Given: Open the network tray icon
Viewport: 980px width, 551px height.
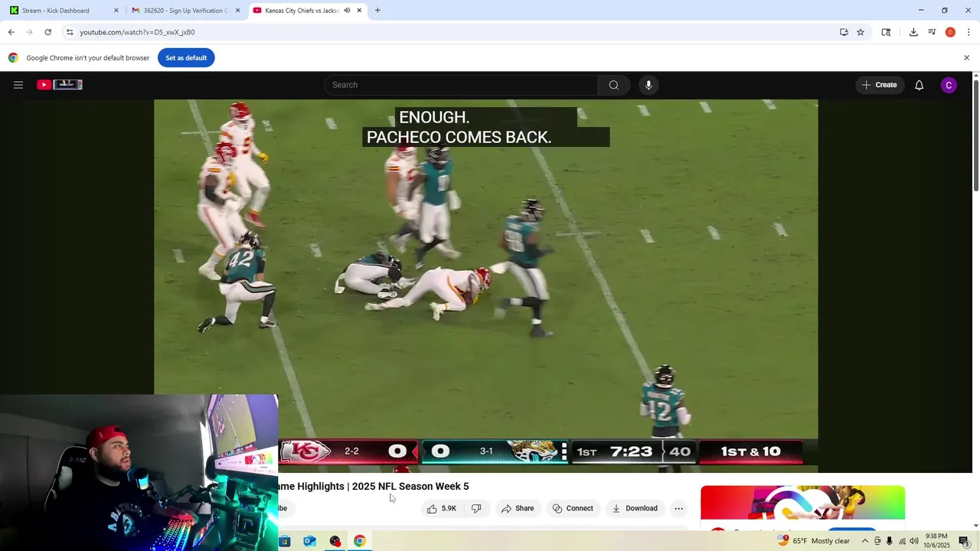Looking at the screenshot, I should [x=902, y=541].
